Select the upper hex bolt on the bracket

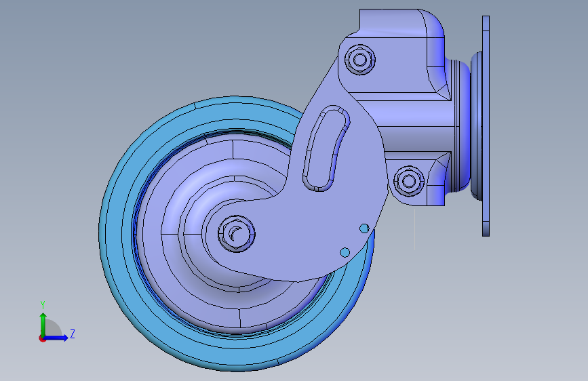point(360,60)
